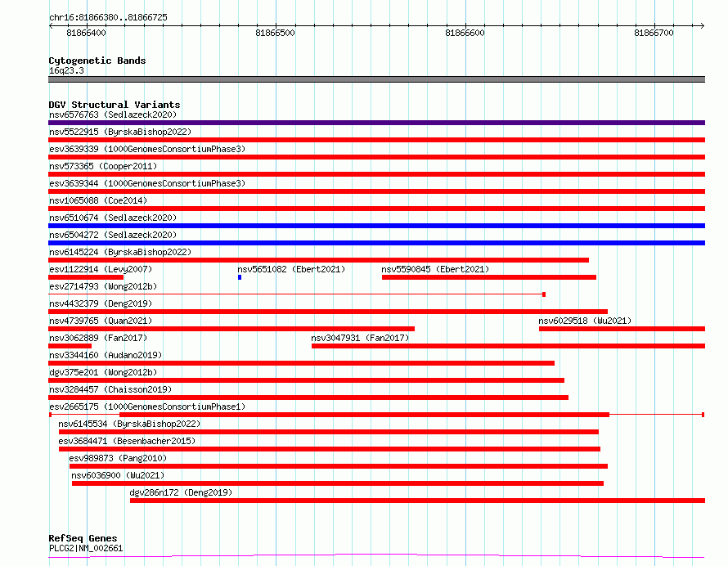Click the nsv6576763 (Sedlazeck2020) variant label
The image size is (728, 566).
[x=113, y=115]
